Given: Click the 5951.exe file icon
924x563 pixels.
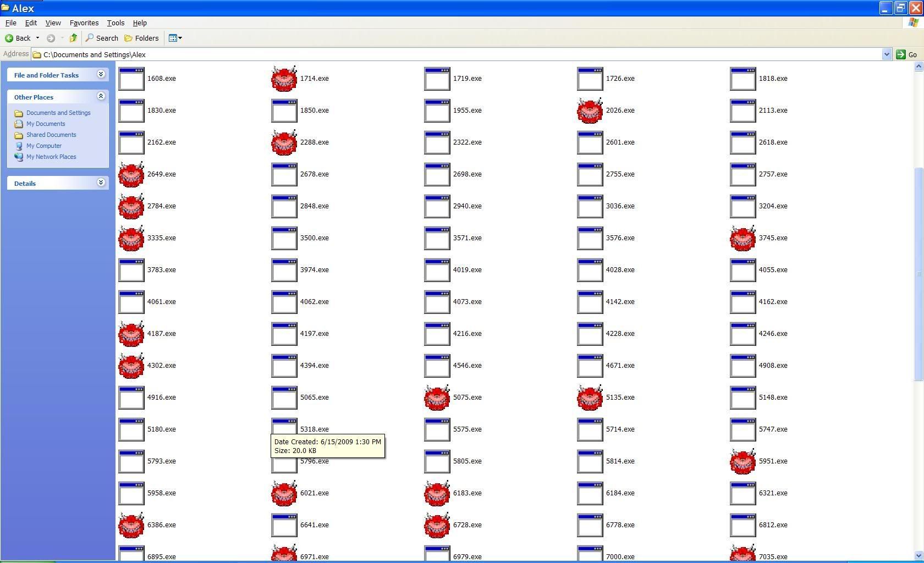Looking at the screenshot, I should [x=743, y=461].
